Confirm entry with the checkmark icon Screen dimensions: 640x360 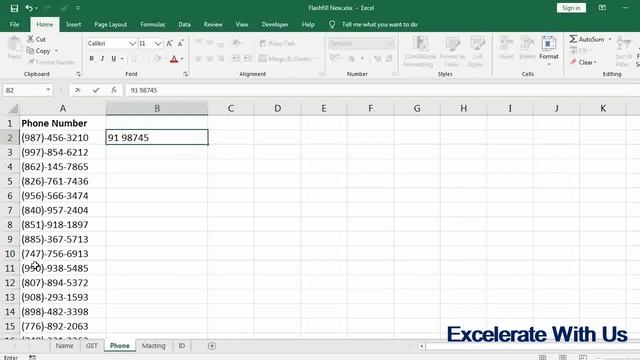click(96, 90)
